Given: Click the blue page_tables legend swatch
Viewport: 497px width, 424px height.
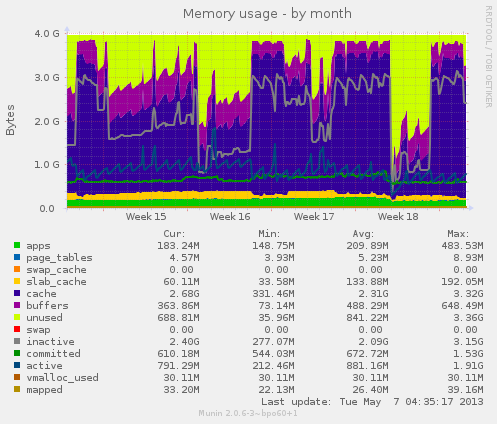Looking at the screenshot, I should point(17,257).
